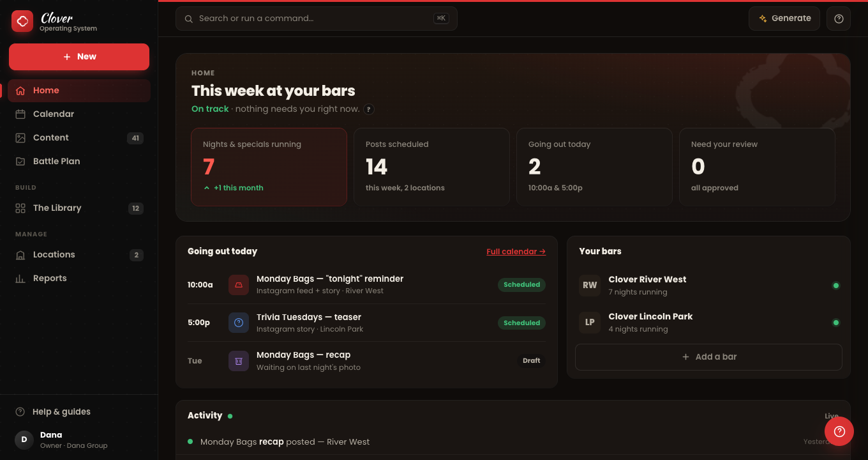Click the green live dot beside Activity
The image size is (868, 460).
tap(230, 416)
